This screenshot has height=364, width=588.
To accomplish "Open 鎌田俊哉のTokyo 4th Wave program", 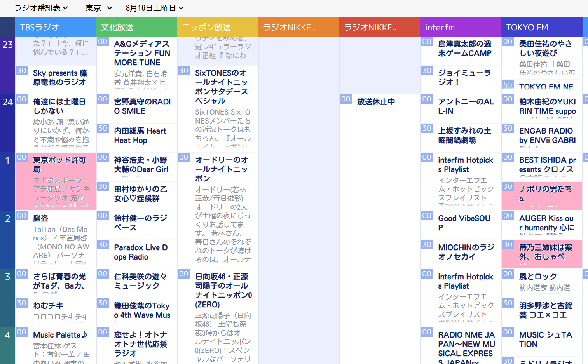I will tap(137, 313).
